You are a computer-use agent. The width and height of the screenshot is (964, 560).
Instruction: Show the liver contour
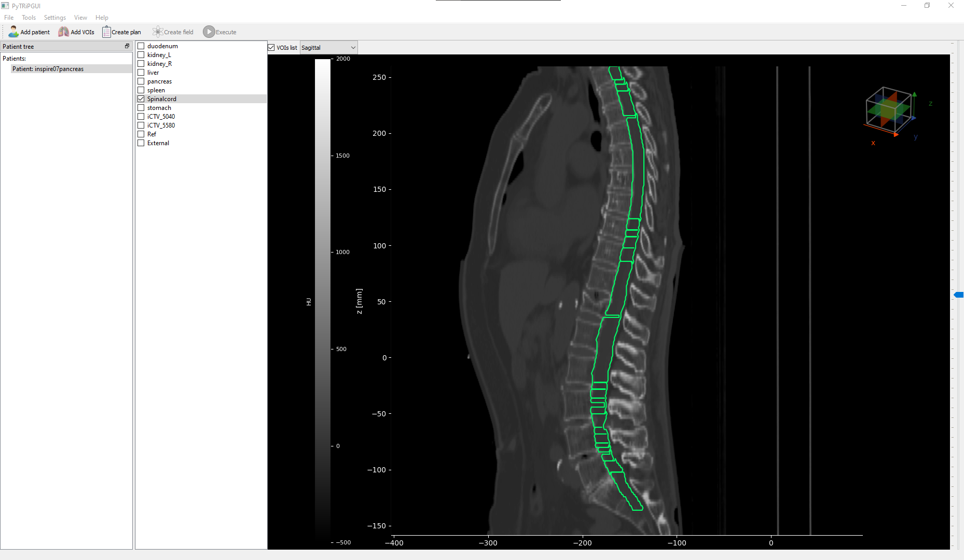(141, 72)
